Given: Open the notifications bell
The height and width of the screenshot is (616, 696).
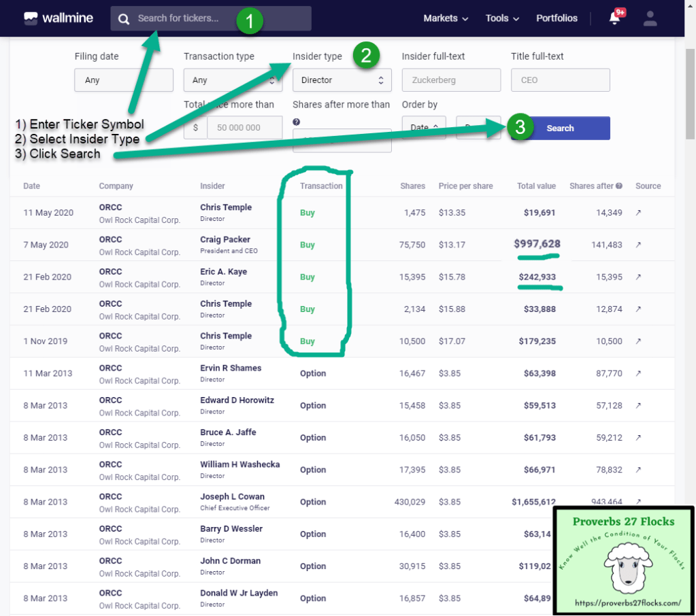Looking at the screenshot, I should coord(614,18).
